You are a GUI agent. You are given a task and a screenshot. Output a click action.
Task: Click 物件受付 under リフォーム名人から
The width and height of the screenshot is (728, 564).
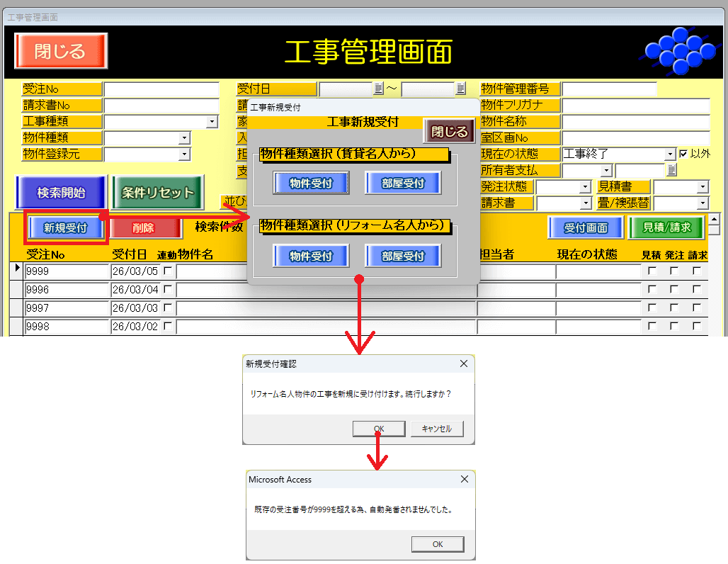point(311,256)
